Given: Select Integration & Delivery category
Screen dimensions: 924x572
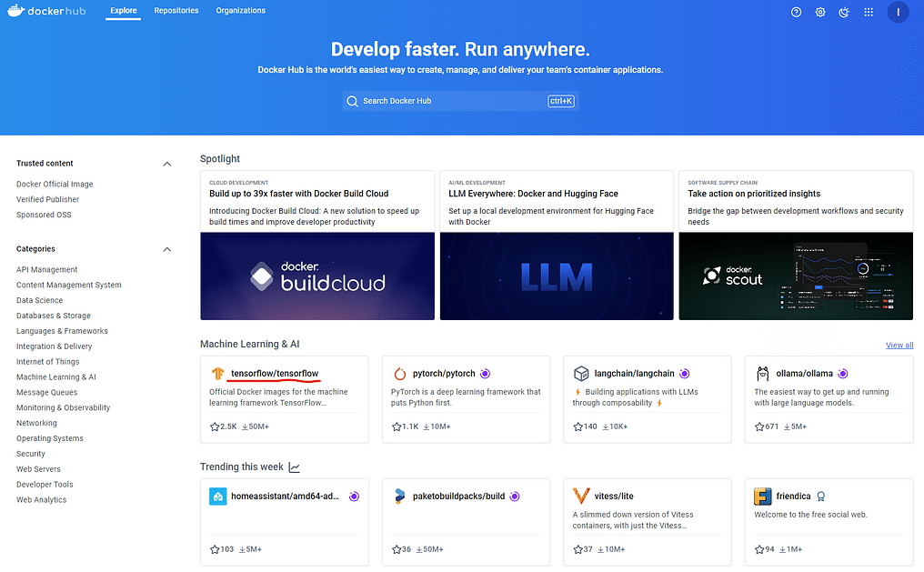Looking at the screenshot, I should click(x=55, y=346).
